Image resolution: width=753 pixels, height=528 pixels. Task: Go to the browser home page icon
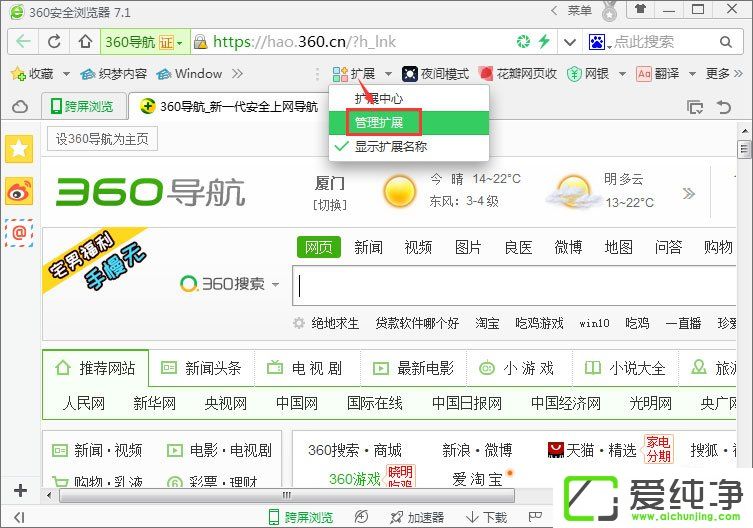coord(86,42)
